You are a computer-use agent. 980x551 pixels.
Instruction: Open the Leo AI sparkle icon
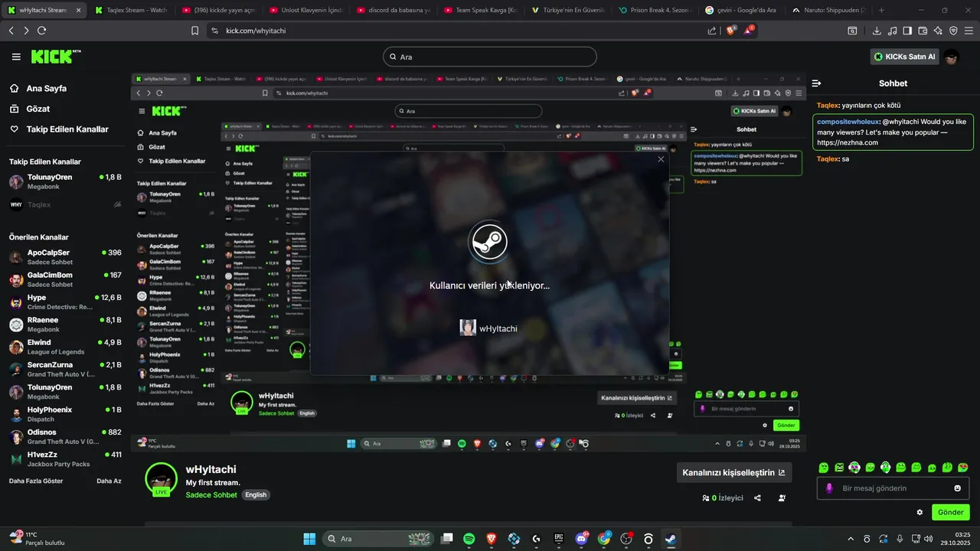pyautogui.click(x=938, y=31)
